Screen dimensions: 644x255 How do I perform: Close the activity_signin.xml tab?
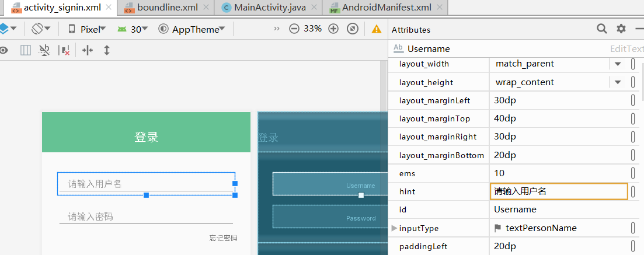click(109, 8)
